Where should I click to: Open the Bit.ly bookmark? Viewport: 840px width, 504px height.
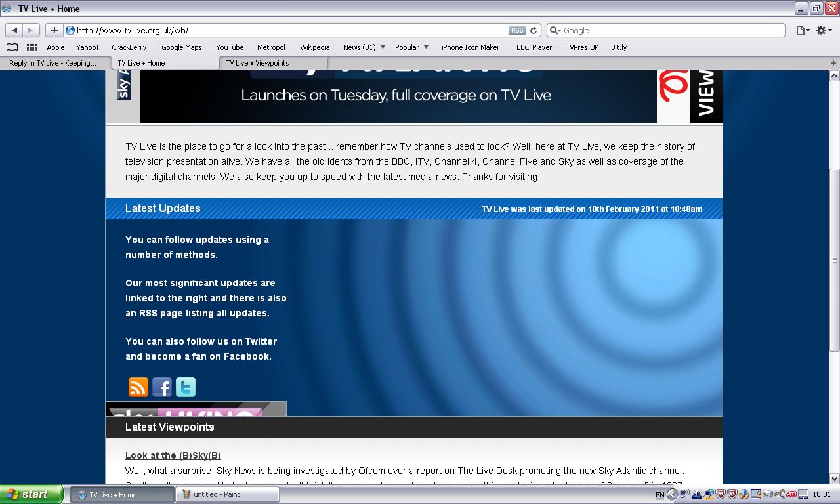pyautogui.click(x=619, y=47)
